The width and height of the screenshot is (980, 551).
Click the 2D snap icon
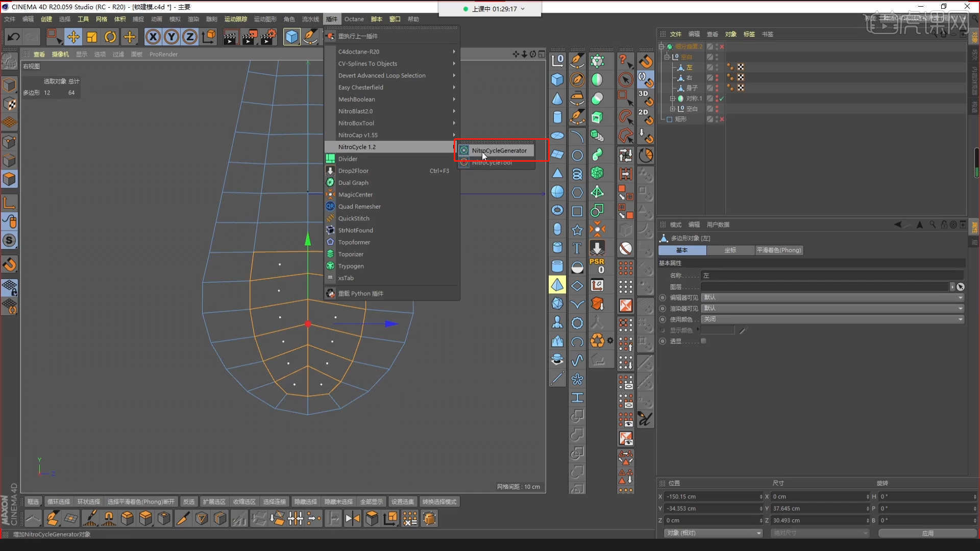646,116
